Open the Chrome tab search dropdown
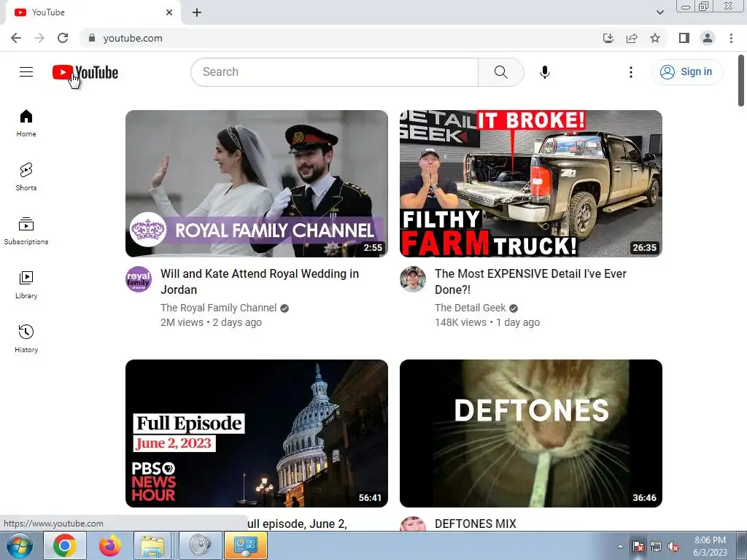747x560 pixels. (x=659, y=12)
